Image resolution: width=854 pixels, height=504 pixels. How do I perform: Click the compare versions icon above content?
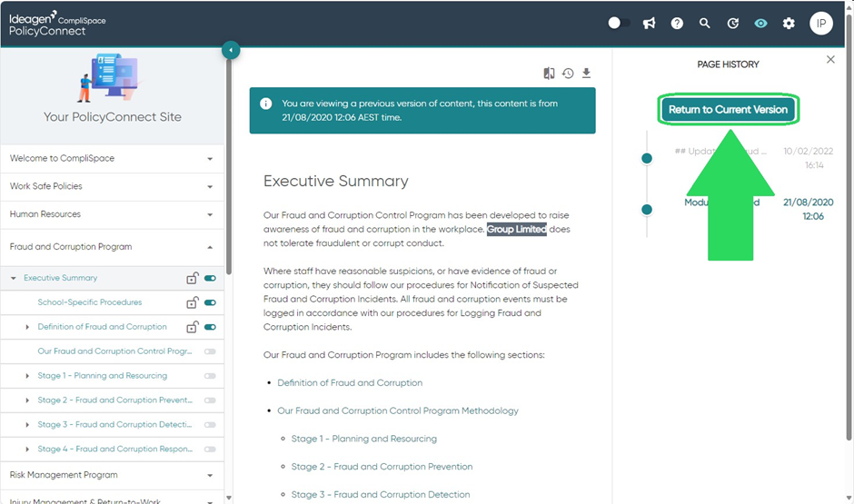click(x=549, y=73)
